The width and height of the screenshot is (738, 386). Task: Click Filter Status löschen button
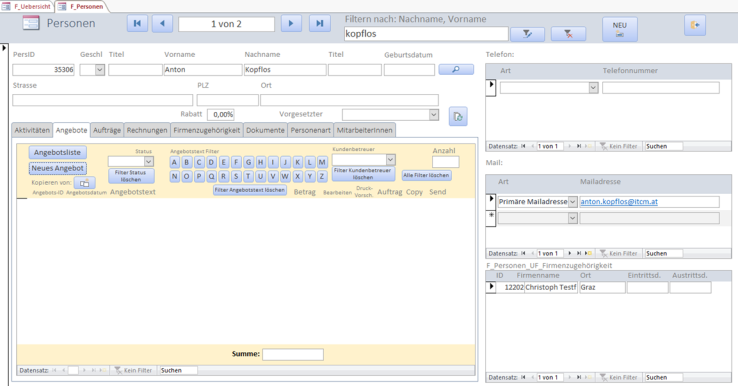pyautogui.click(x=131, y=176)
